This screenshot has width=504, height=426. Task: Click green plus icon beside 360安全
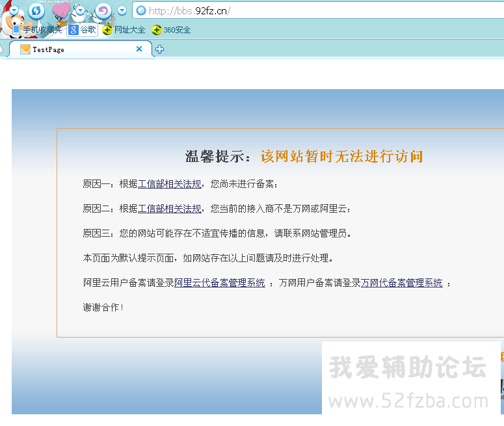[x=157, y=30]
